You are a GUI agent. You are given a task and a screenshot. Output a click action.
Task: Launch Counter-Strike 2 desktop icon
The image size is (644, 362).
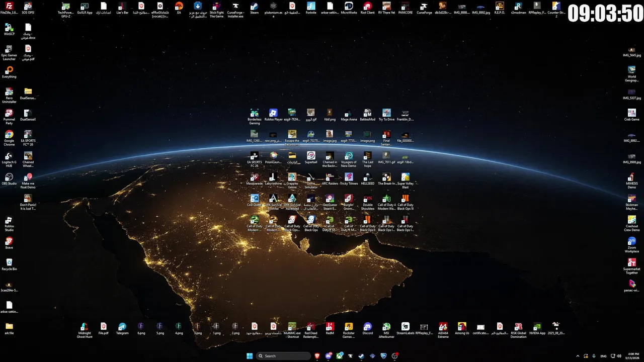(x=556, y=10)
